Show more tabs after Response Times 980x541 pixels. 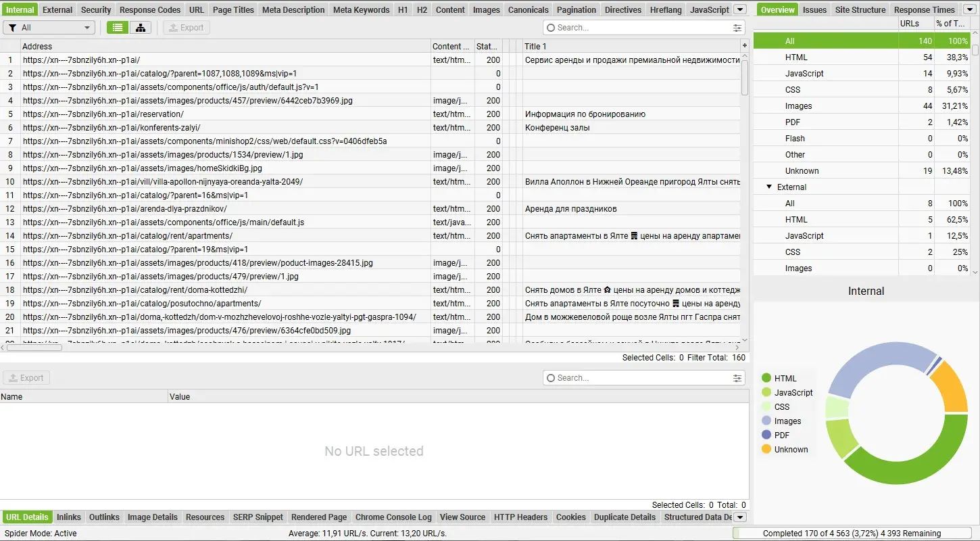(x=969, y=9)
